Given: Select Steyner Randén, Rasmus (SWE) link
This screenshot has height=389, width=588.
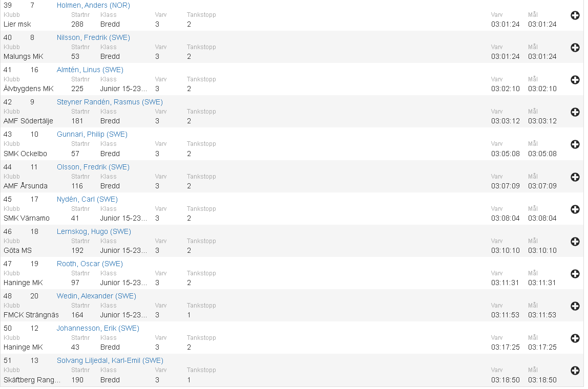Looking at the screenshot, I should coord(110,102).
